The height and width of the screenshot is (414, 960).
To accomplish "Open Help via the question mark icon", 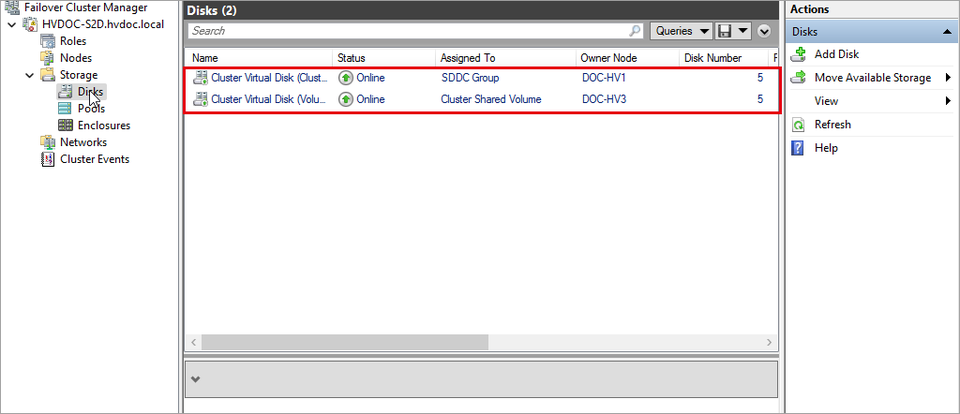I will [798, 148].
